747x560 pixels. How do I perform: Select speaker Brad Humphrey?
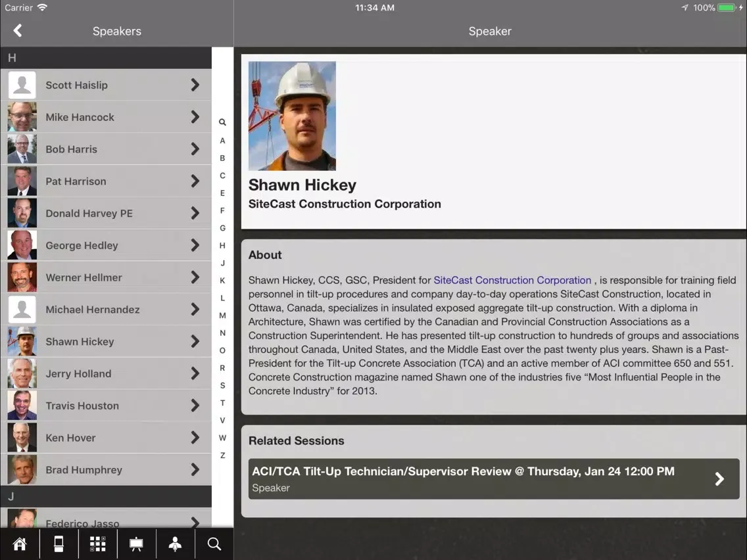(x=106, y=470)
